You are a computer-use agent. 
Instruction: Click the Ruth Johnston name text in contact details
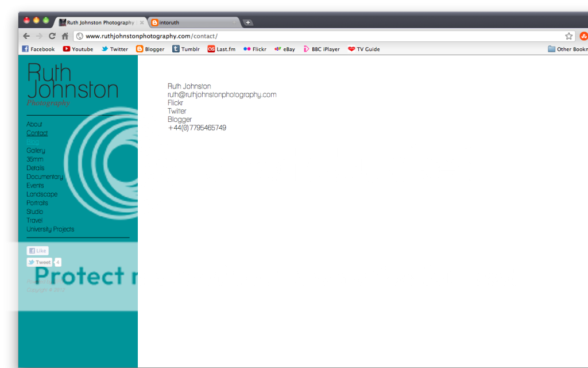[x=189, y=86]
